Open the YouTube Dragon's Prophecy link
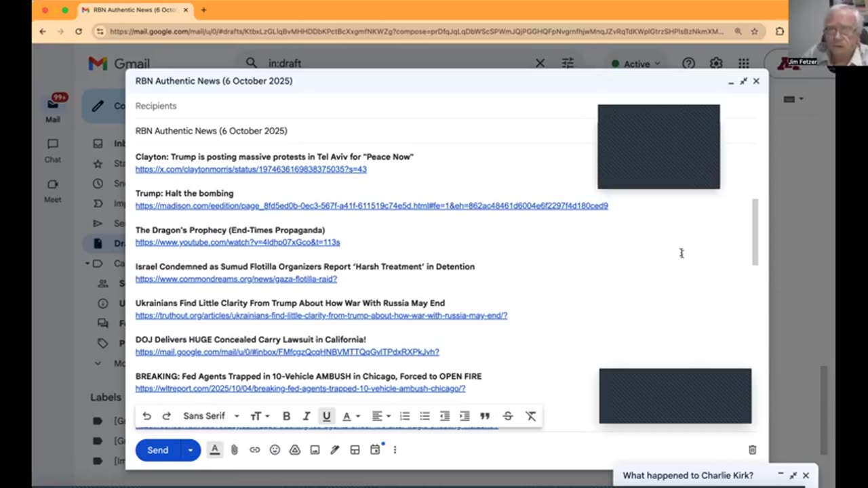This screenshot has width=868, height=488. pyautogui.click(x=237, y=243)
